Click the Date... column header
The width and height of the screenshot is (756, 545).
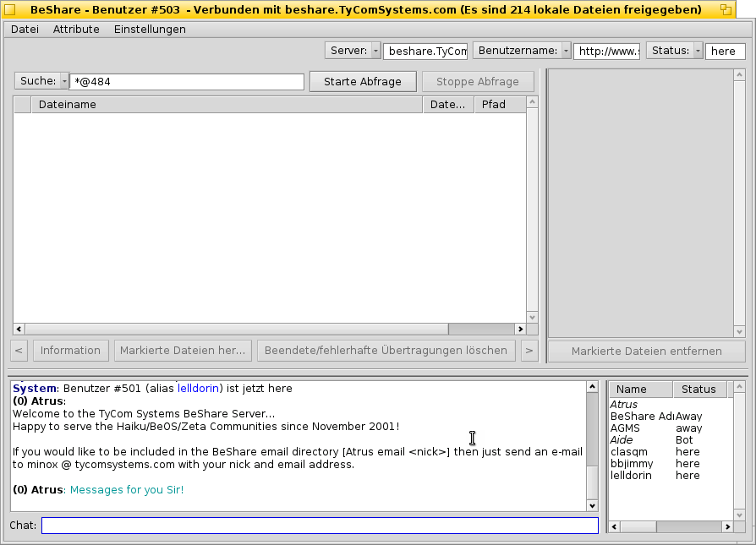[x=448, y=105]
